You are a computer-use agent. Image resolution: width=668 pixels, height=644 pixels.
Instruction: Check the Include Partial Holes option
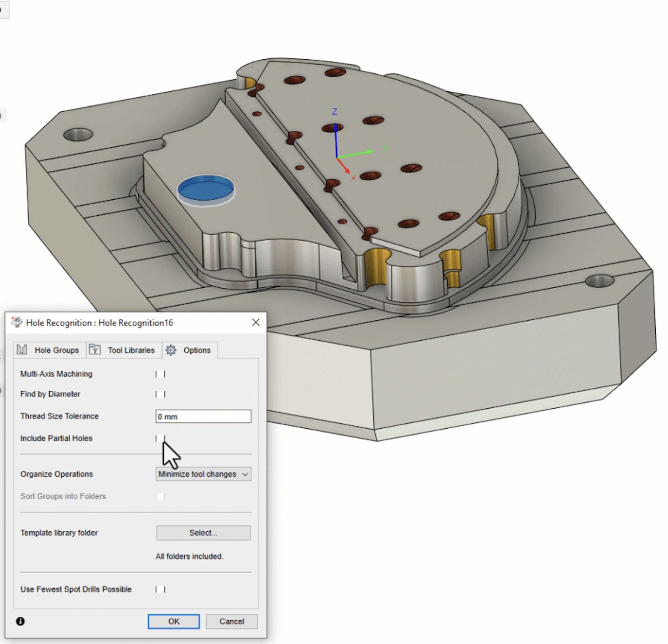(160, 438)
